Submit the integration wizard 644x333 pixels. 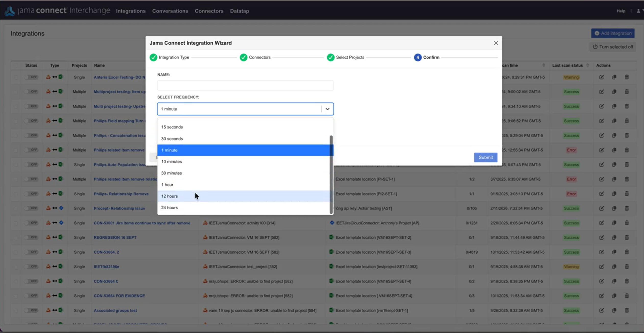point(485,157)
